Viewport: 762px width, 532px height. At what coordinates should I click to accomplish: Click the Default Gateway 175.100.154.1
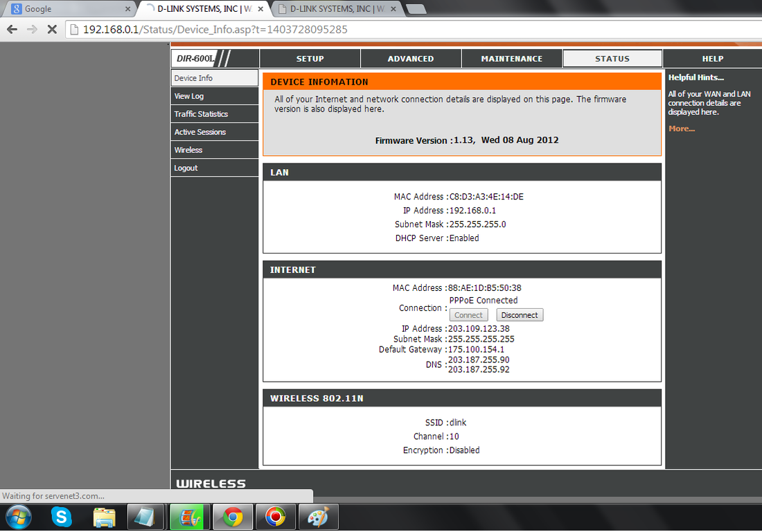tap(477, 349)
